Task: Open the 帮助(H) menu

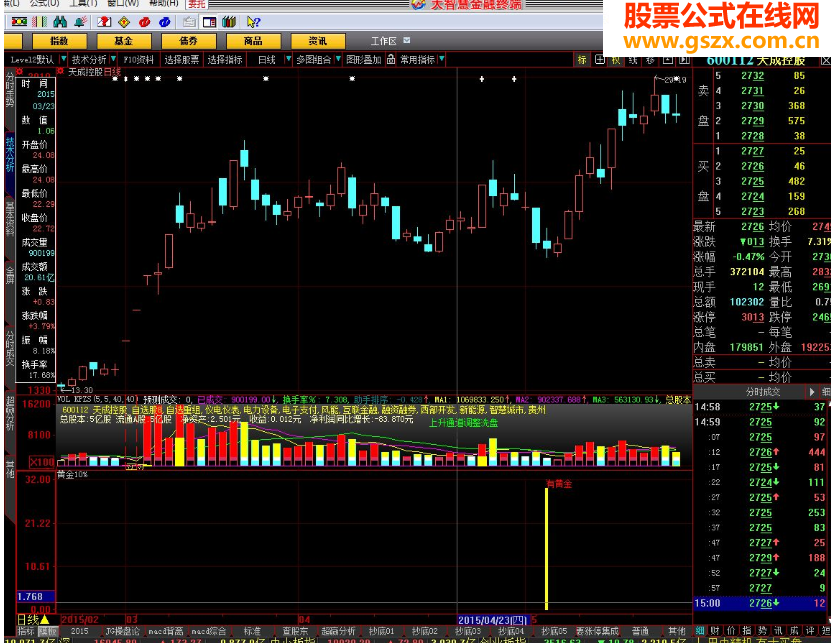Action: click(163, 3)
